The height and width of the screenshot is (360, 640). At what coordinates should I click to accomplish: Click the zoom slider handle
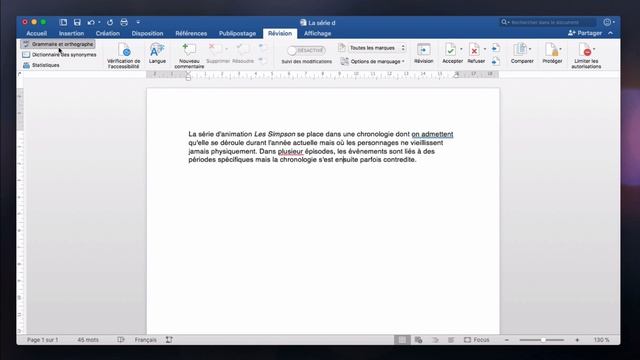coord(543,340)
